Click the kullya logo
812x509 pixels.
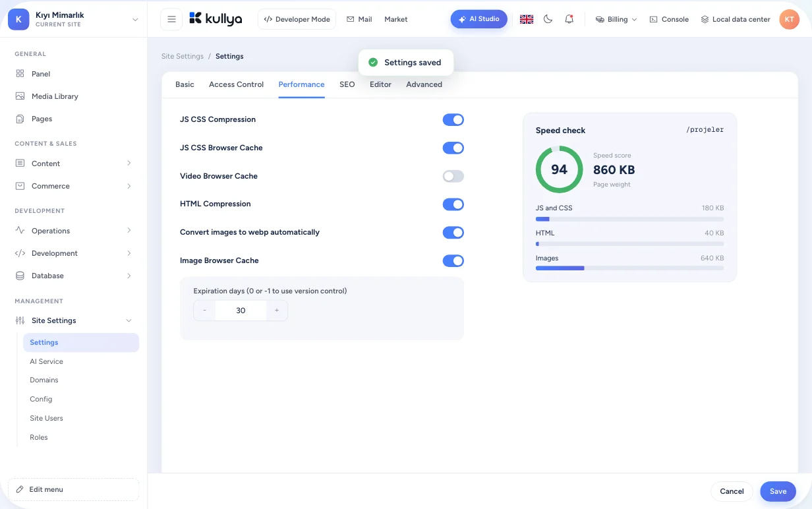216,19
